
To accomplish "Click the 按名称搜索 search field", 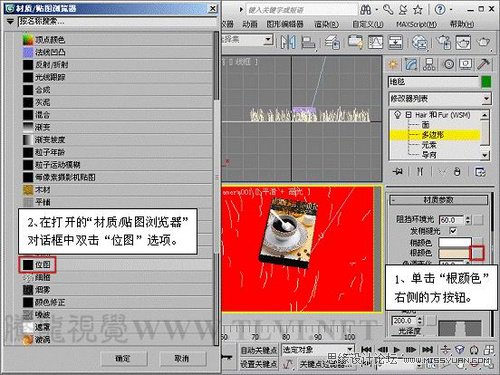I will 117,21.
